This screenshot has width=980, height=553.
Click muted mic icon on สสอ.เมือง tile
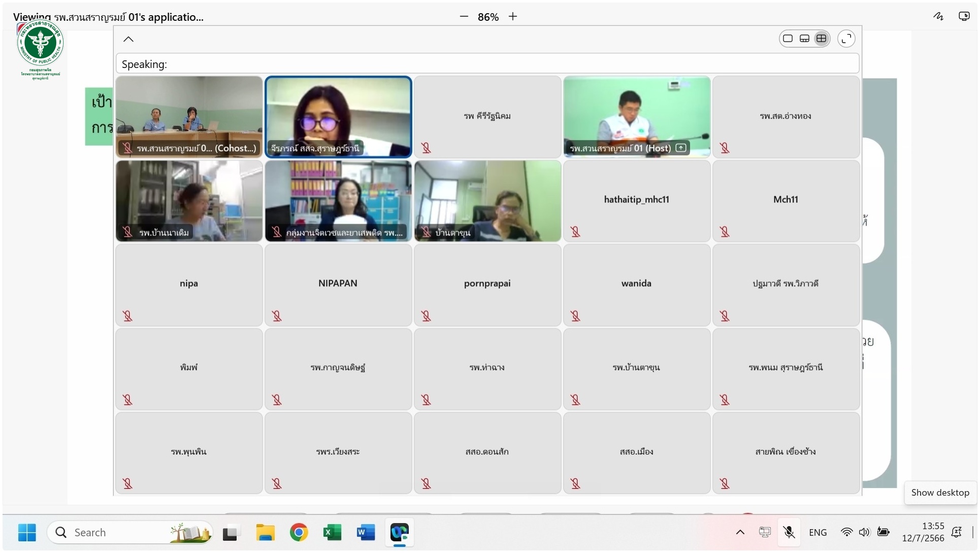coord(575,483)
